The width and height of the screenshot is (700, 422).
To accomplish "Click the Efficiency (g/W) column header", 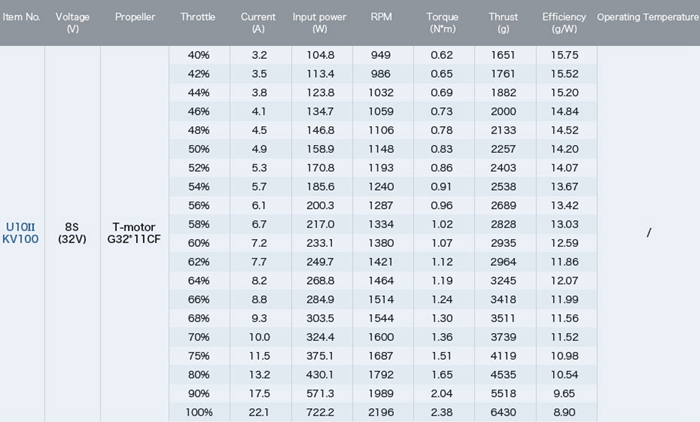I will (x=564, y=23).
